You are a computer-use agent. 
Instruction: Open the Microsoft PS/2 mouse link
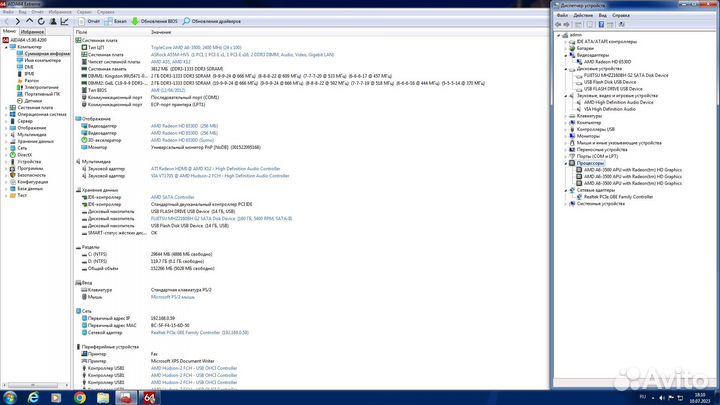pyautogui.click(x=173, y=297)
